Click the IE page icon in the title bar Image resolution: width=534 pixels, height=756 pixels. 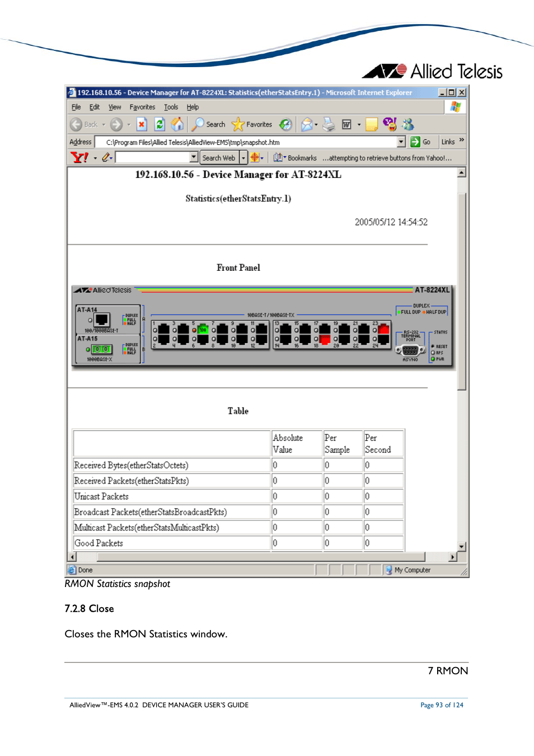(71, 92)
